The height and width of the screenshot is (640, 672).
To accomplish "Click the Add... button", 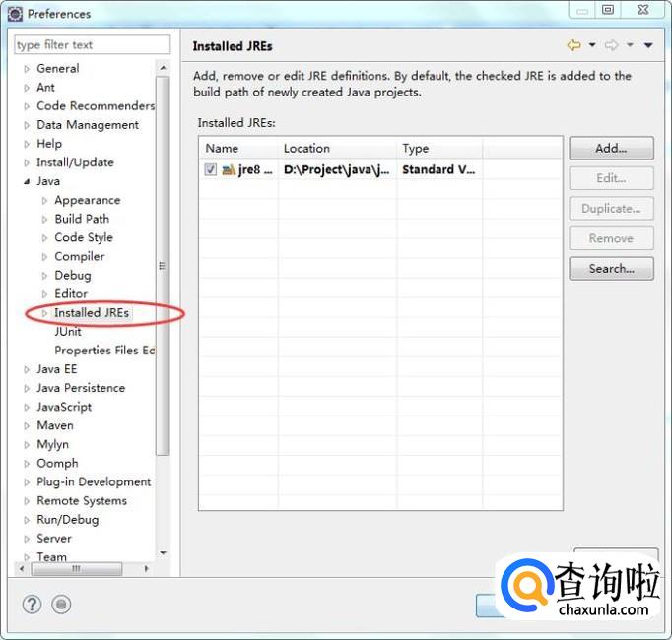I will click(x=611, y=149).
